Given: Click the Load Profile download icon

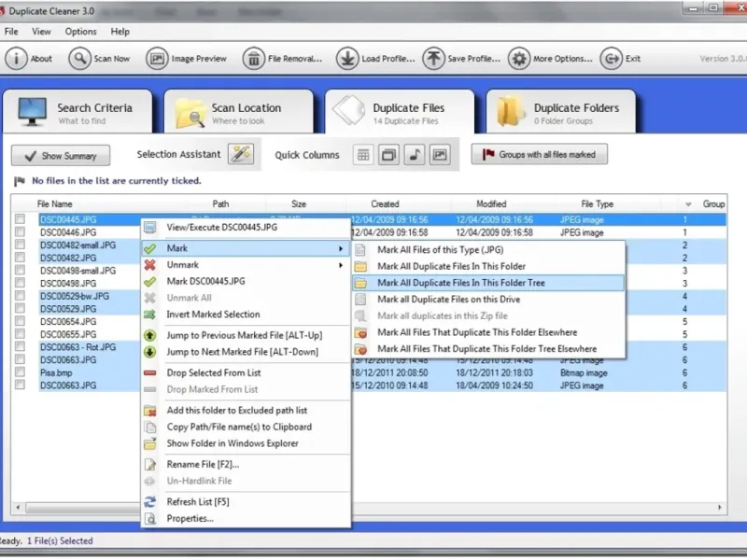Looking at the screenshot, I should (x=346, y=58).
